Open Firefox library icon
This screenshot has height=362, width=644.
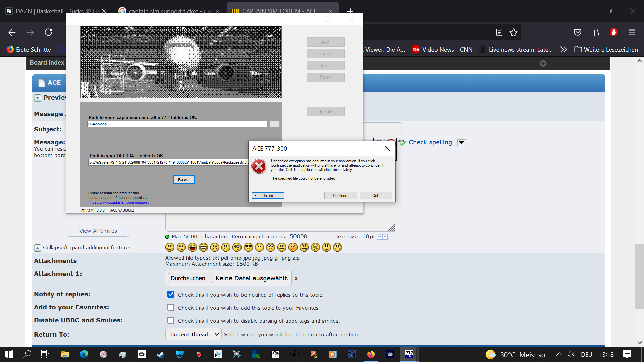[596, 32]
